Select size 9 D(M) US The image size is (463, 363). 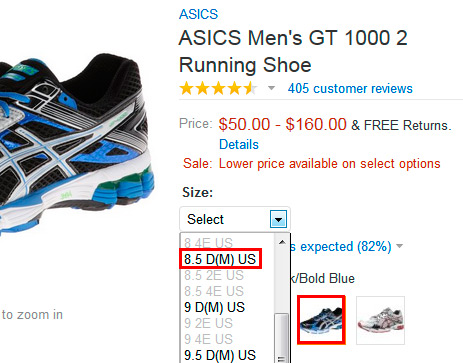click(215, 307)
